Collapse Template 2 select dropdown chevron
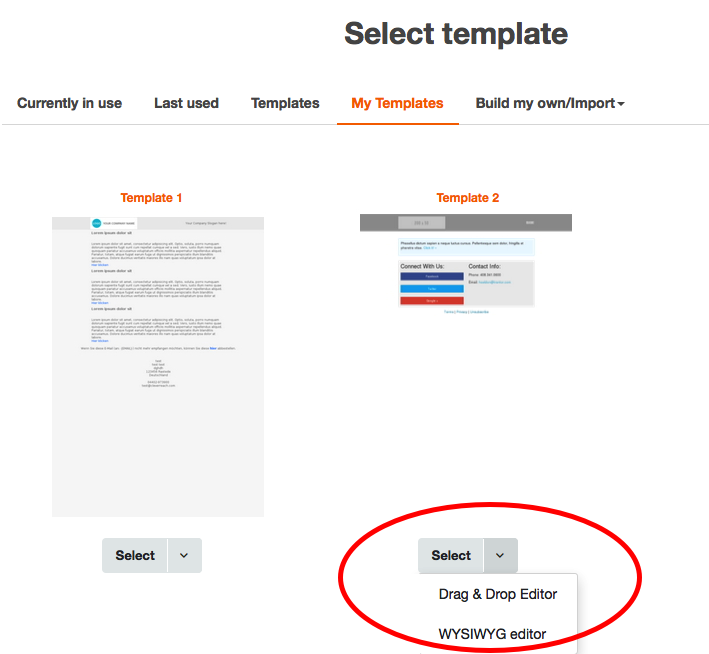Image resolution: width=709 pixels, height=654 pixels. [500, 556]
